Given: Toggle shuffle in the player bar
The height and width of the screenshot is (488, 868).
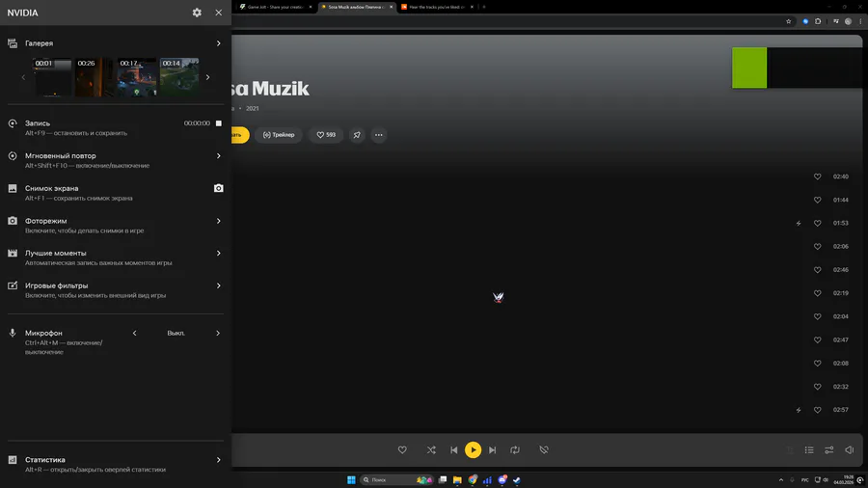Looking at the screenshot, I should (x=431, y=449).
